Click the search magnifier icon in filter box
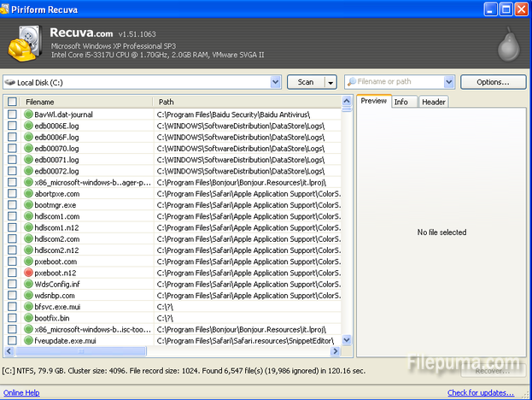532x400 pixels. pos(353,82)
